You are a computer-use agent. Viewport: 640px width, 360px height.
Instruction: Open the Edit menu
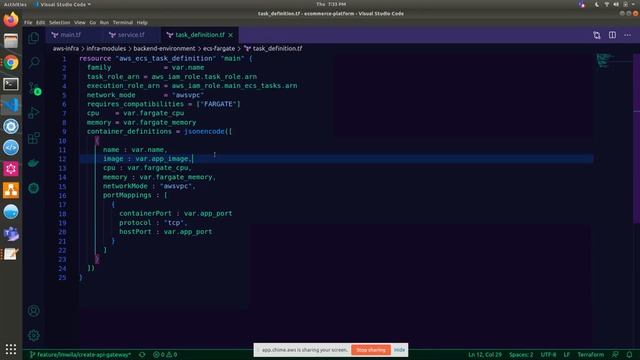click(40, 22)
